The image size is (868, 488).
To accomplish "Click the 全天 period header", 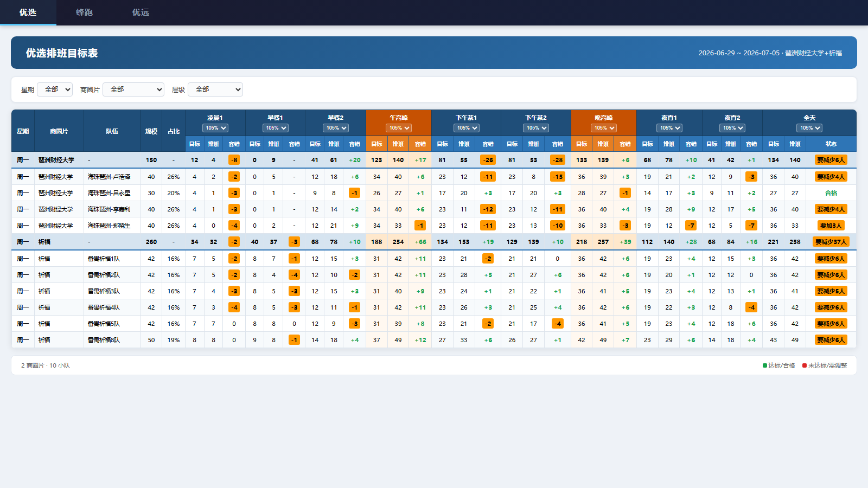I will pyautogui.click(x=809, y=118).
